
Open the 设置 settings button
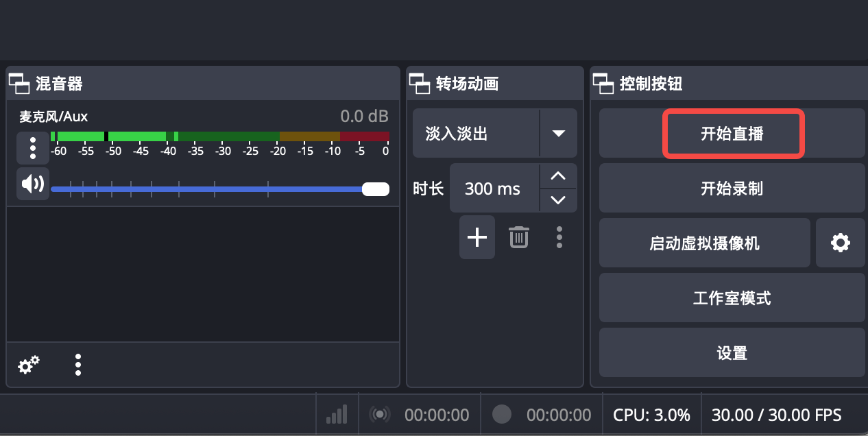732,352
